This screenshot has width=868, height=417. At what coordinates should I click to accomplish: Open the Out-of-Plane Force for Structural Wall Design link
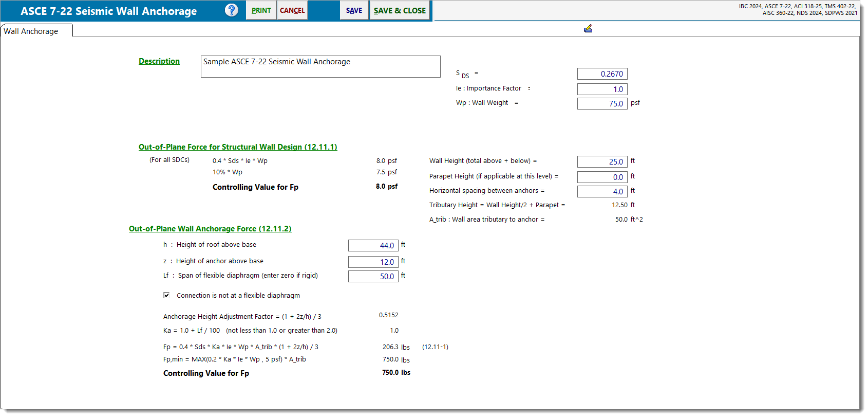click(238, 147)
